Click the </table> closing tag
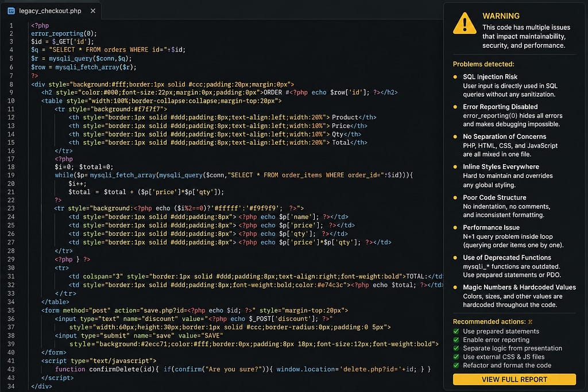 55,302
